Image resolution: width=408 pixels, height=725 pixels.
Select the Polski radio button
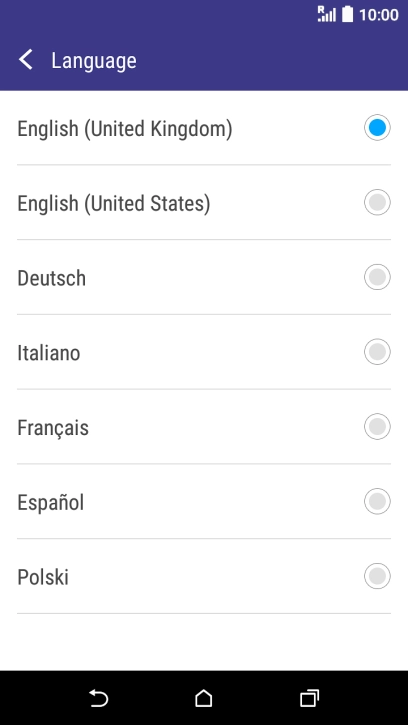tap(377, 576)
